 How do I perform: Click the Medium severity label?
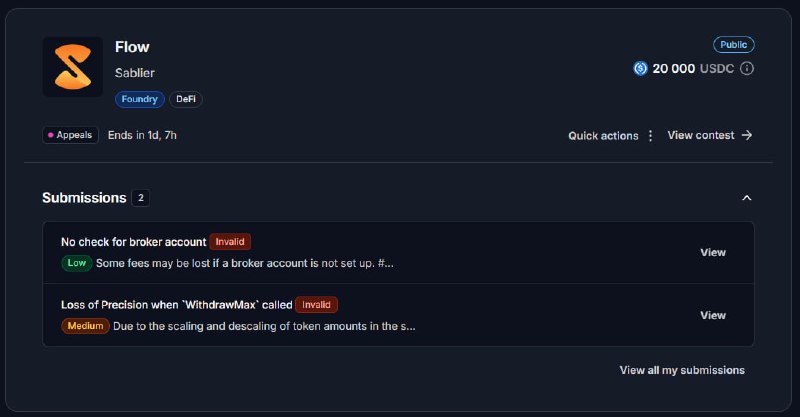85,326
